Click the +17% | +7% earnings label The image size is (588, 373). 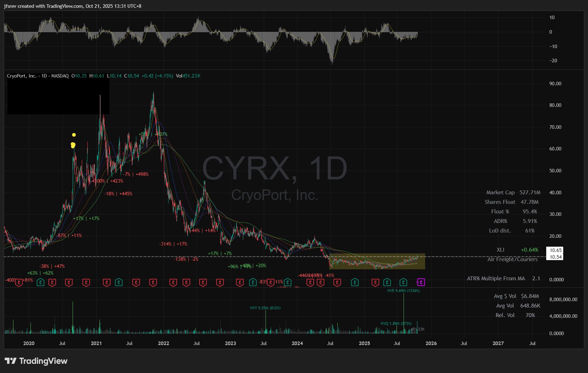point(220,253)
